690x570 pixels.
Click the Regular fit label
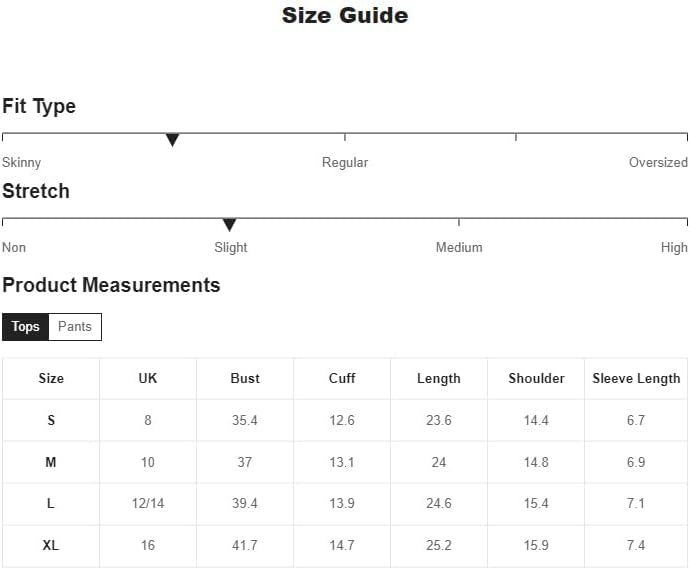[x=345, y=162]
